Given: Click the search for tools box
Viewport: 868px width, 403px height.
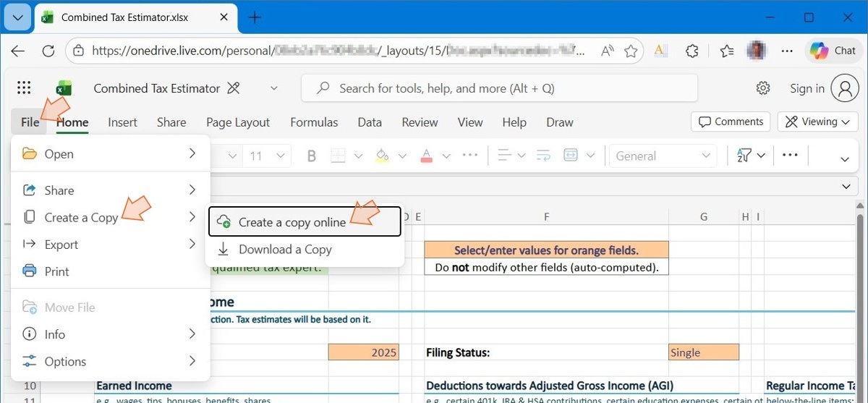Looking at the screenshot, I should coord(499,88).
